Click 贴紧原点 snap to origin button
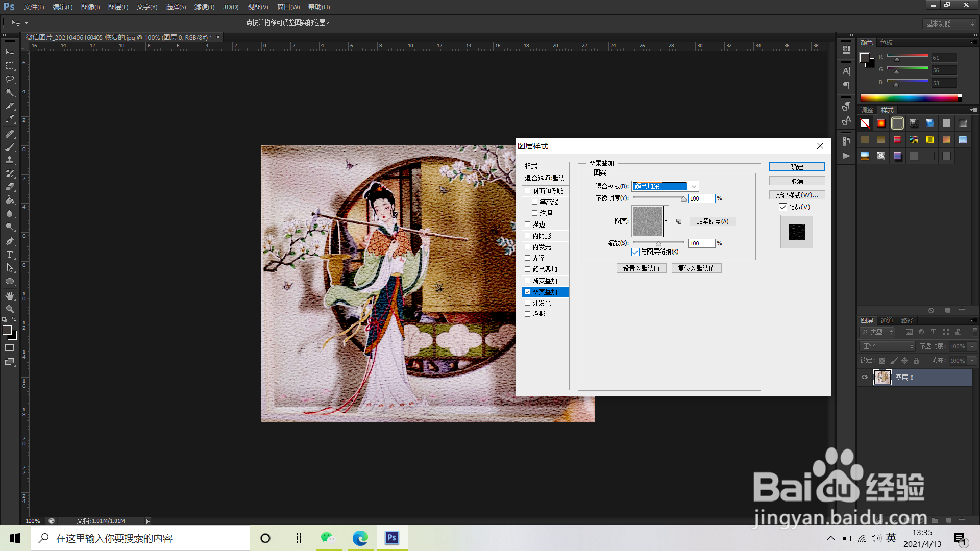Screen dimensions: 980x551 pyautogui.click(x=712, y=221)
